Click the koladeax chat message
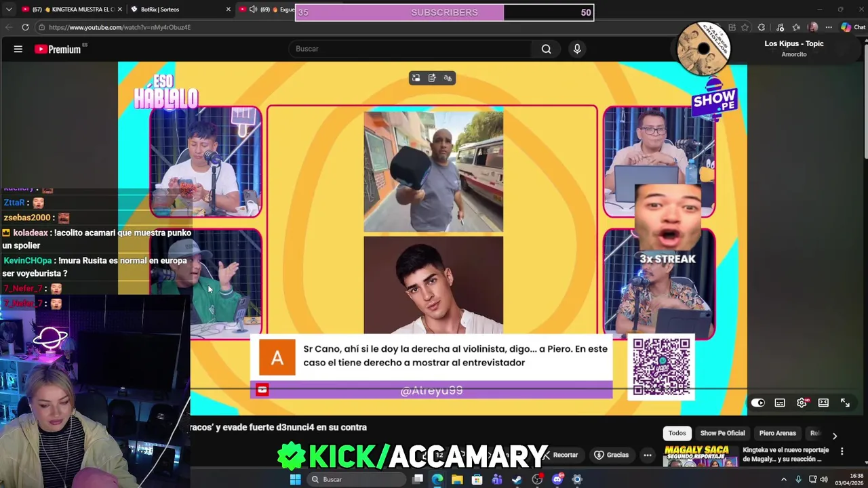The width and height of the screenshot is (868, 488). [97, 239]
